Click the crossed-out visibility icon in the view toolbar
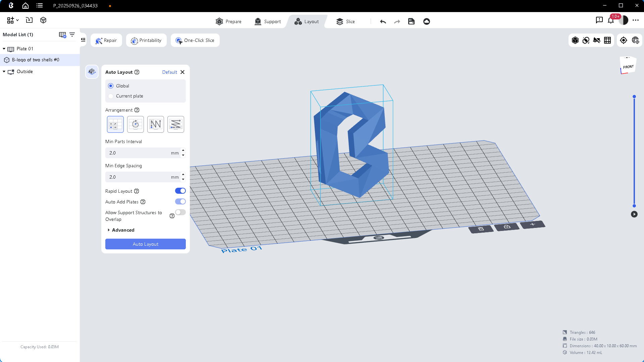 (597, 40)
